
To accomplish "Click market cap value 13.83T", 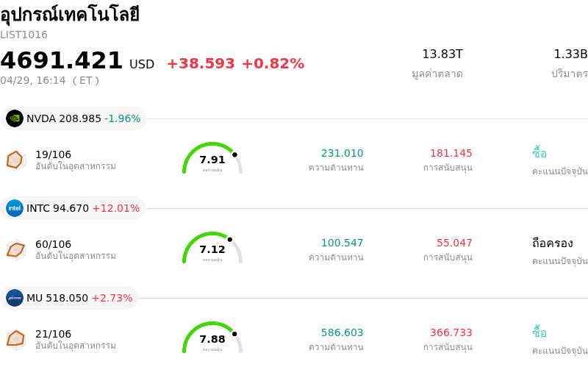I will [x=442, y=54].
